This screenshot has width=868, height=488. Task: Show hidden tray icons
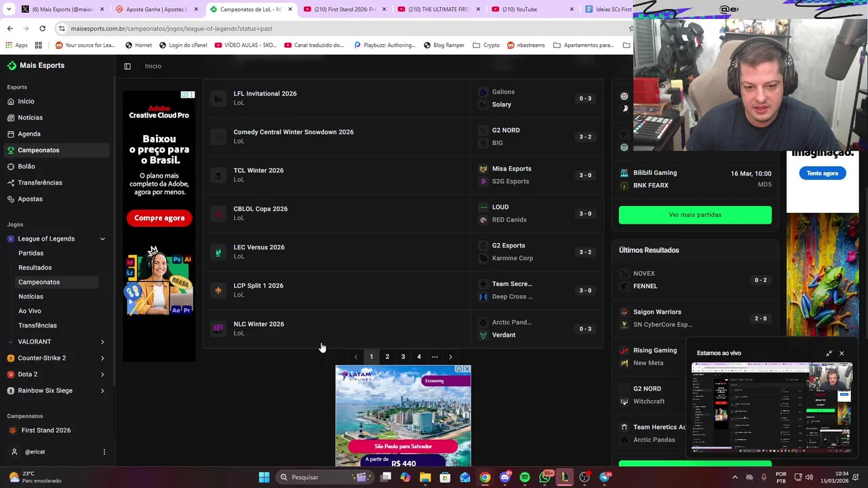[x=734, y=477]
